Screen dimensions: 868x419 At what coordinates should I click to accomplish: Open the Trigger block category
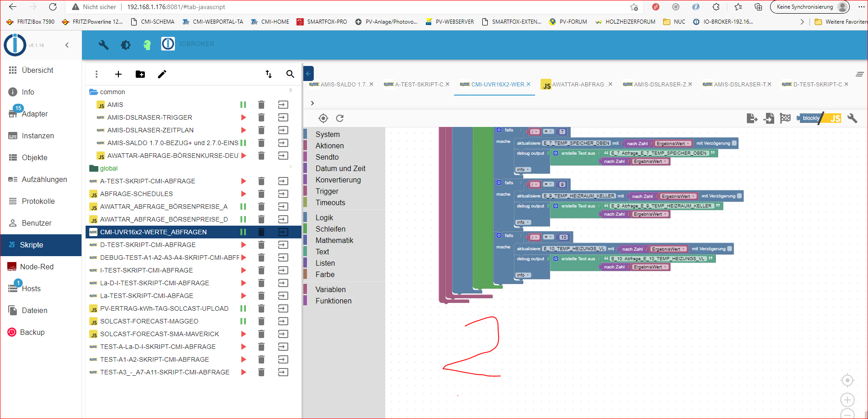(327, 192)
